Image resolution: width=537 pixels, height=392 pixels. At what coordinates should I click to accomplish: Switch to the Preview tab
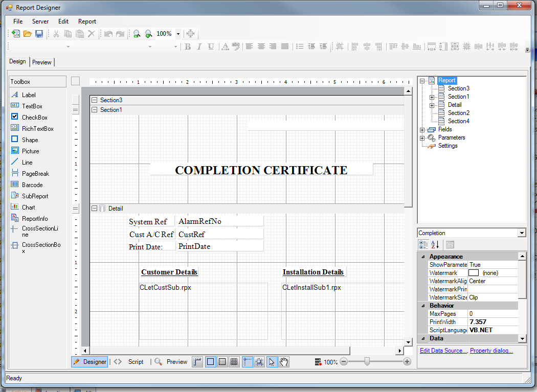click(41, 62)
